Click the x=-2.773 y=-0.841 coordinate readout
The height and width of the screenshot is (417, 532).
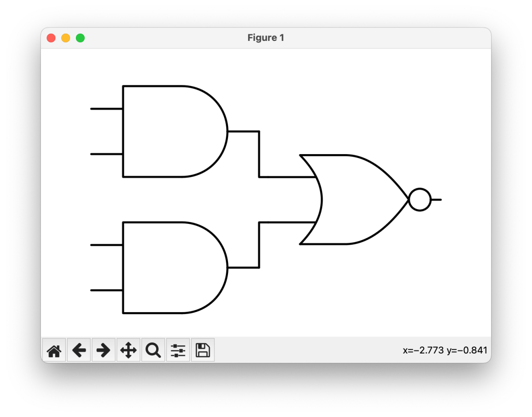click(x=445, y=350)
